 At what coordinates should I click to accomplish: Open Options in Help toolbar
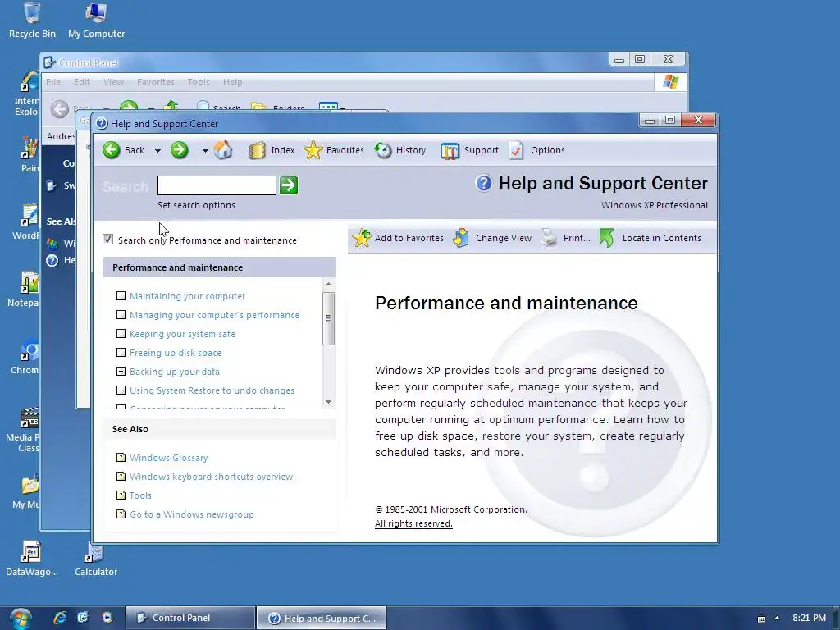point(536,151)
